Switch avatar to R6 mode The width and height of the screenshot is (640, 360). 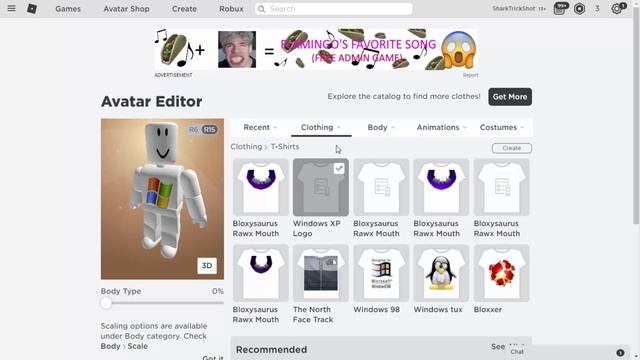[x=193, y=129]
